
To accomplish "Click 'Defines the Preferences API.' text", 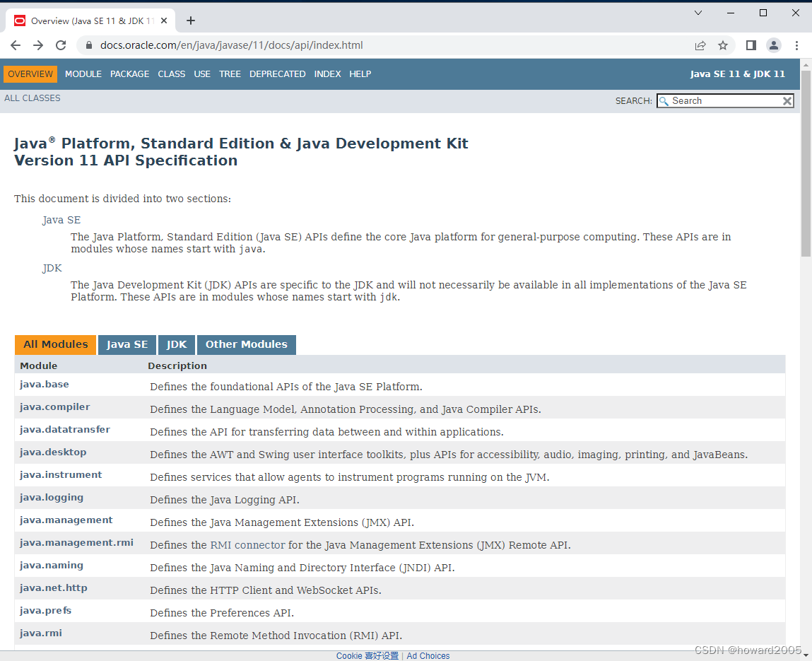I will (x=222, y=613).
